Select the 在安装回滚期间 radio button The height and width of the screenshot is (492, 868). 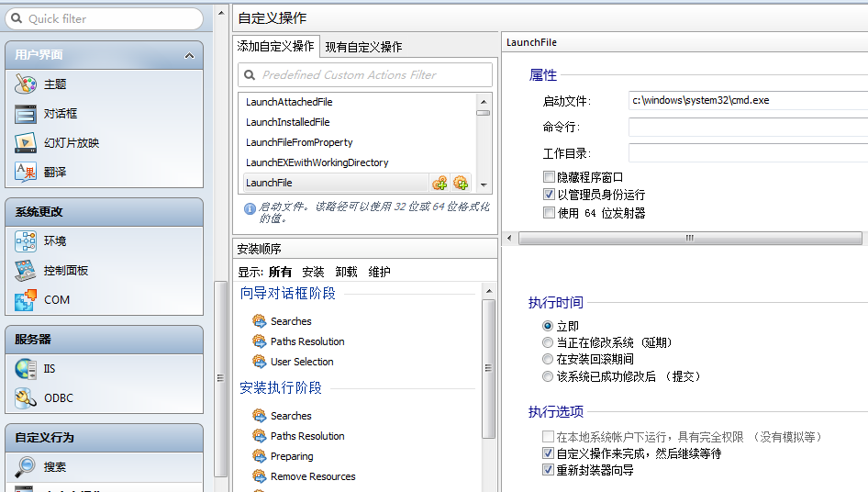pos(548,359)
